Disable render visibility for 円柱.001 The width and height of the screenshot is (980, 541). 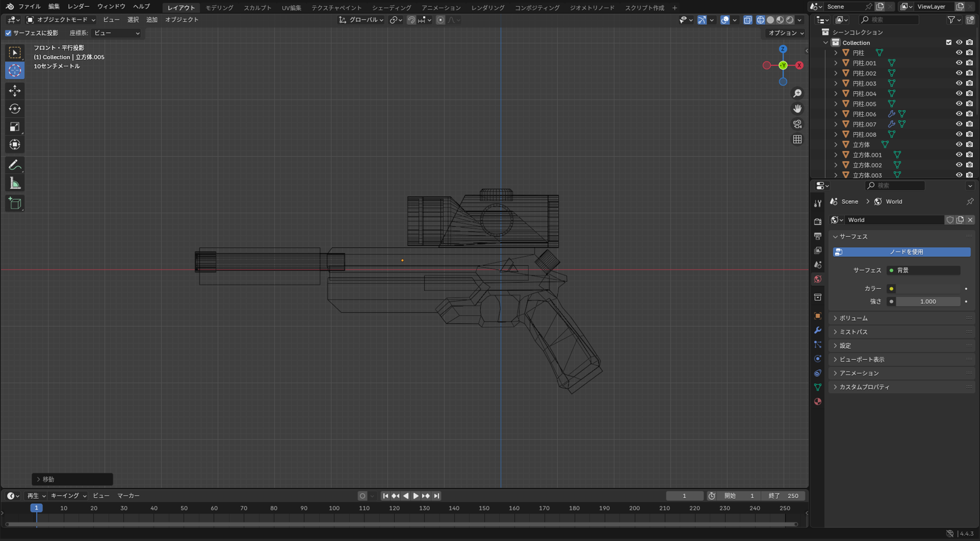[x=969, y=63]
